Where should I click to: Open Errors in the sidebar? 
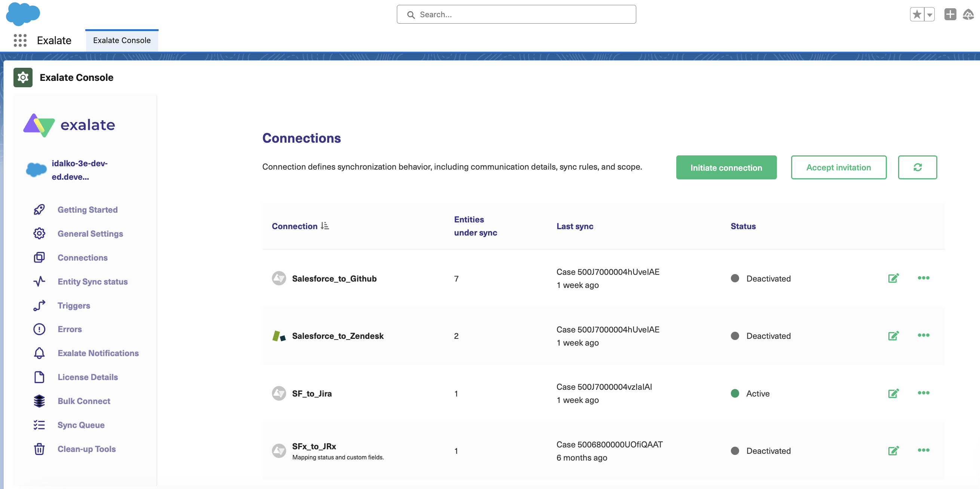(70, 329)
